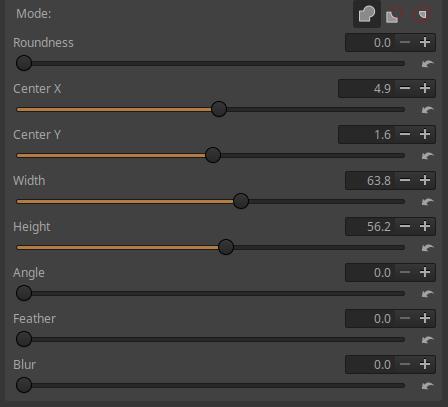Increase Roundness with the plus button
This screenshot has height=407, width=448.
click(x=425, y=42)
